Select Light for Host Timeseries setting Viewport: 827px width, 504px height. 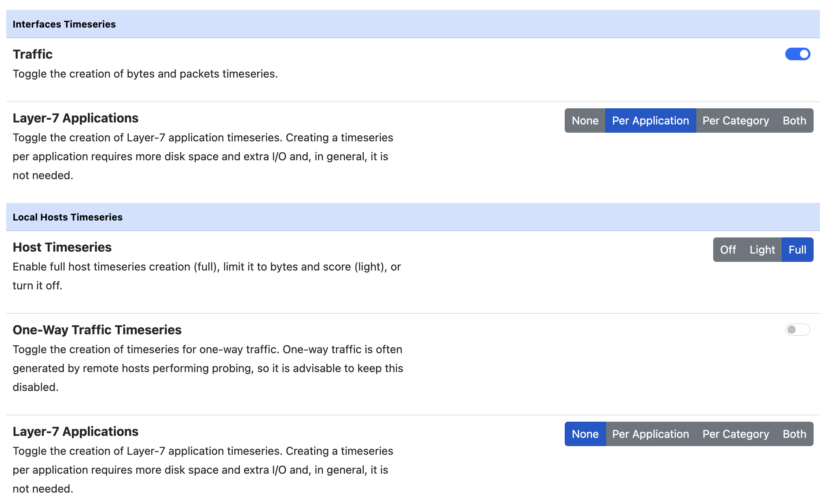tap(762, 249)
